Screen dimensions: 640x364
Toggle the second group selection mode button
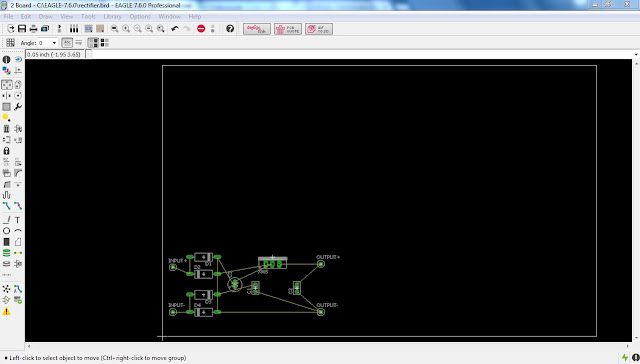tap(104, 42)
